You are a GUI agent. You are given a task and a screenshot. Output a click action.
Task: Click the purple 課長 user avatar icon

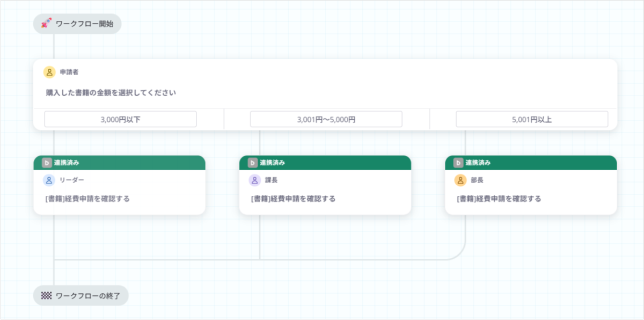click(x=255, y=180)
